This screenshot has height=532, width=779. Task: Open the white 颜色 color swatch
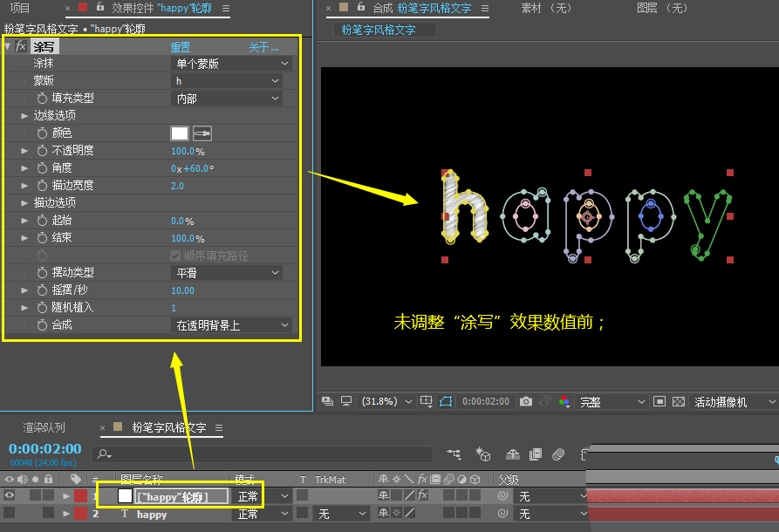pos(179,133)
